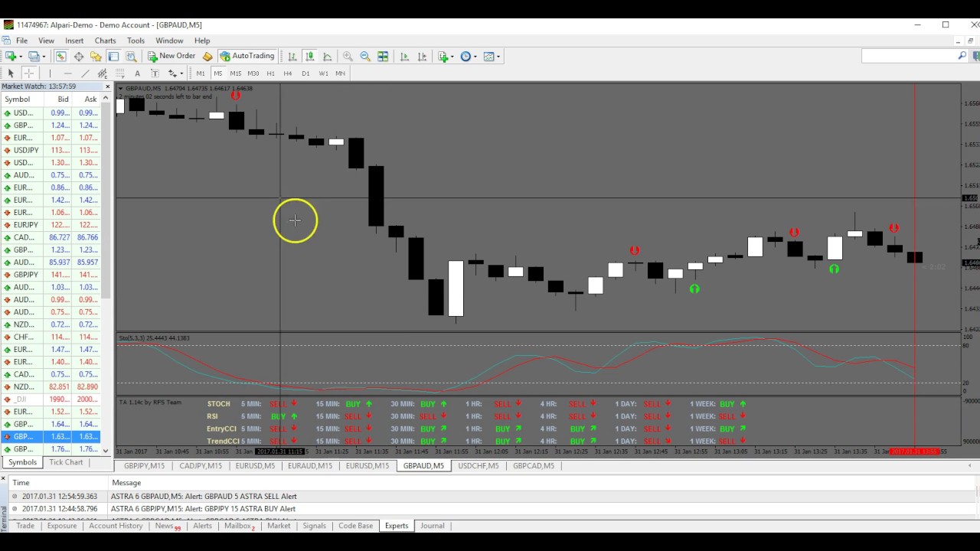
Task: Toggle the Navigator panel icon
Action: tap(96, 56)
